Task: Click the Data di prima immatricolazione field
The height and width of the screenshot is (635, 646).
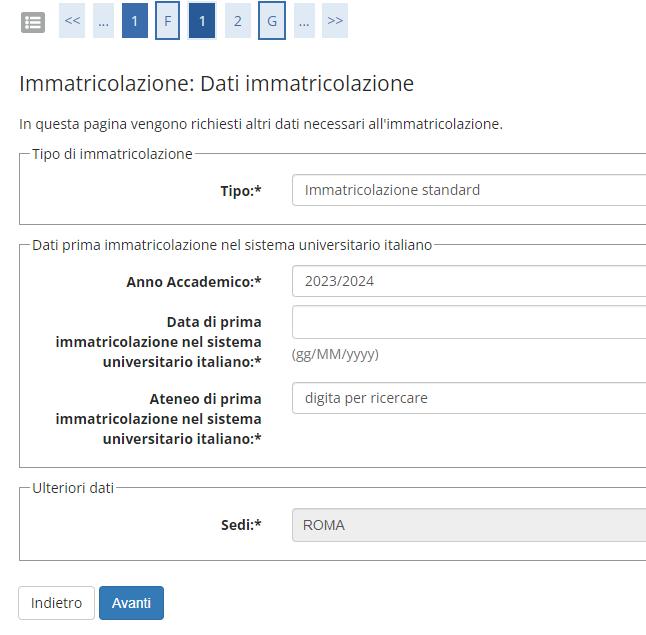Action: [x=468, y=322]
